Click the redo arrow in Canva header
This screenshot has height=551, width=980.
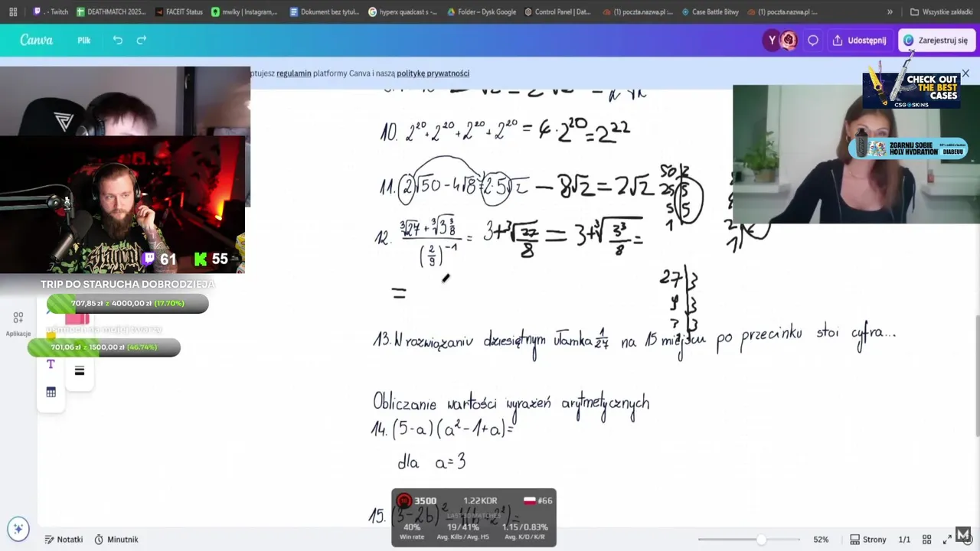(x=141, y=41)
